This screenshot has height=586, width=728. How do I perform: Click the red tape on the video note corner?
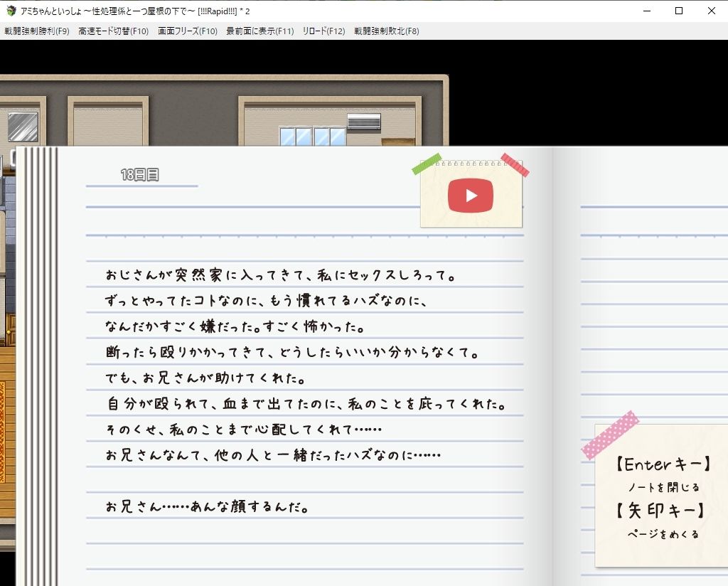(x=515, y=164)
